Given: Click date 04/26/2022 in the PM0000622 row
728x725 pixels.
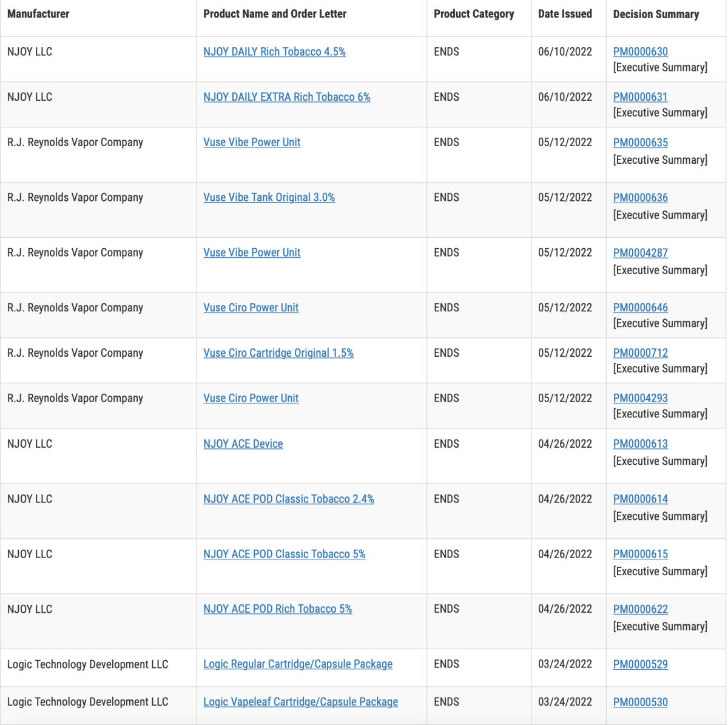Looking at the screenshot, I should tap(565, 609).
